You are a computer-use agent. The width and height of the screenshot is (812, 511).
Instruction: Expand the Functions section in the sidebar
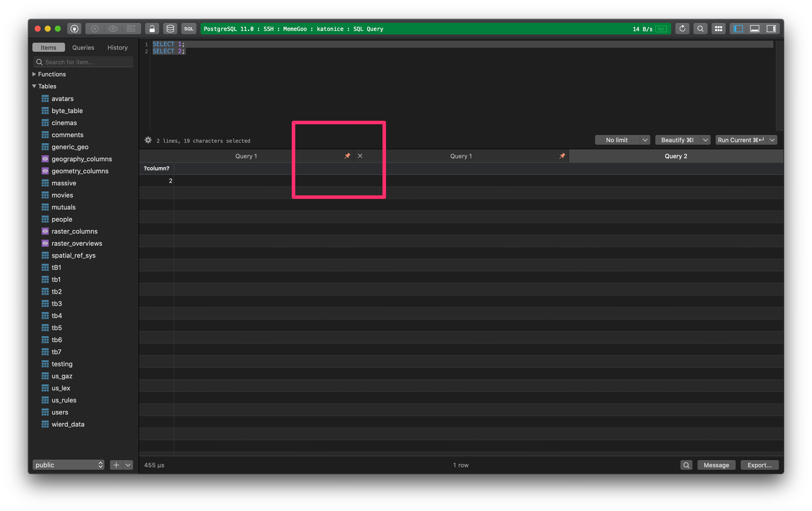pyautogui.click(x=34, y=74)
